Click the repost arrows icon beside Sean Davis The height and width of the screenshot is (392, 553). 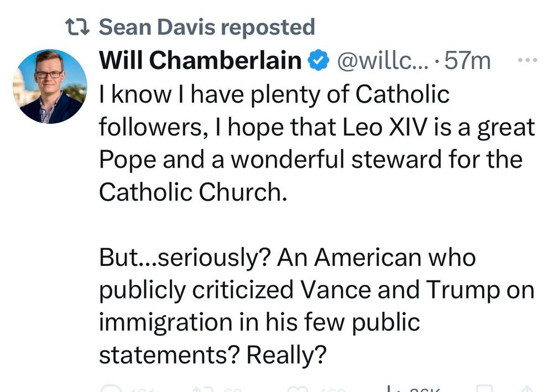pyautogui.click(x=77, y=28)
